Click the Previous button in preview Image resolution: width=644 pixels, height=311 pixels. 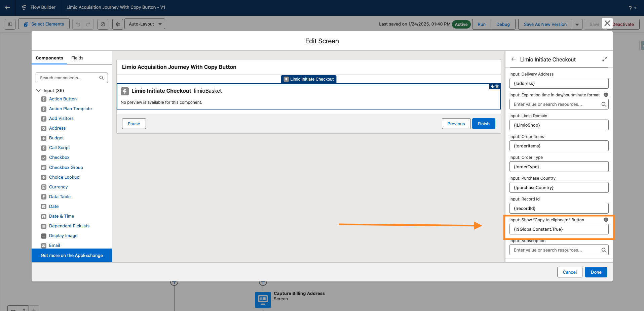click(x=456, y=124)
